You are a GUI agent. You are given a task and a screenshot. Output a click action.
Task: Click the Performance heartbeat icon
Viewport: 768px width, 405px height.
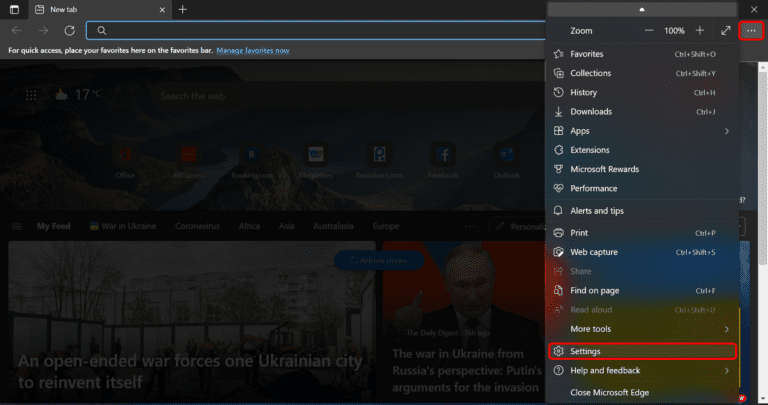558,188
